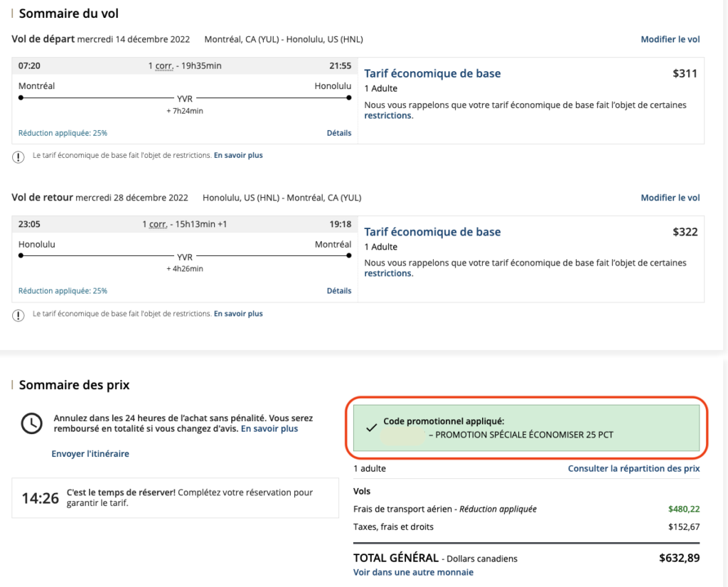Viewport: 728px width, 587px height.
Task: Click Envoyer l'itinéraire
Action: 90,453
